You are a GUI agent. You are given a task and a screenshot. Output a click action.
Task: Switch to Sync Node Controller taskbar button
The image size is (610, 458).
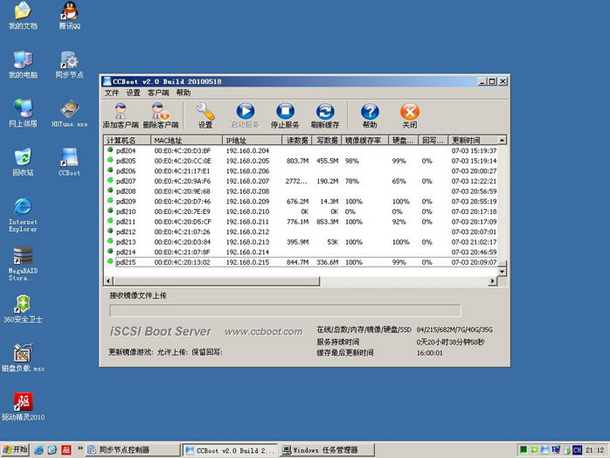pos(133,450)
